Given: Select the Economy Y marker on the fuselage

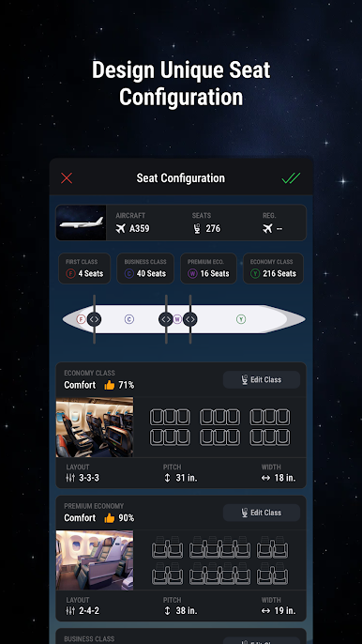Looking at the screenshot, I should click(x=241, y=319).
